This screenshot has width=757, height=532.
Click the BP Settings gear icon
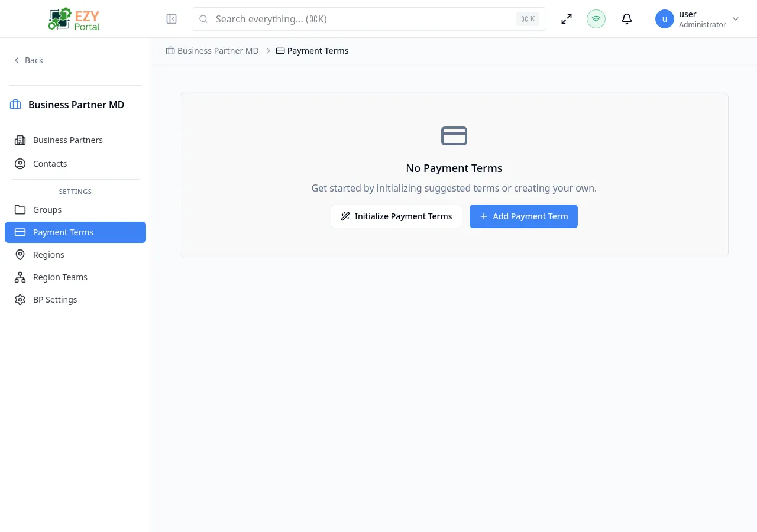point(20,299)
